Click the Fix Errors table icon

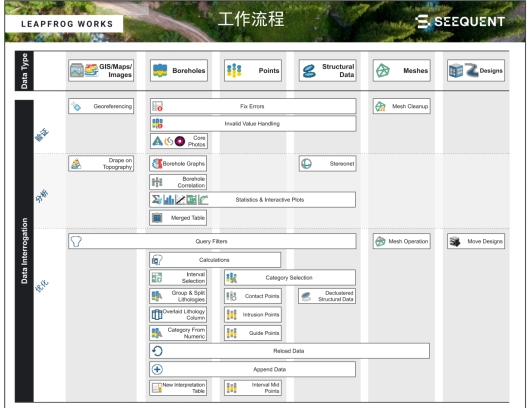pyautogui.click(x=157, y=106)
